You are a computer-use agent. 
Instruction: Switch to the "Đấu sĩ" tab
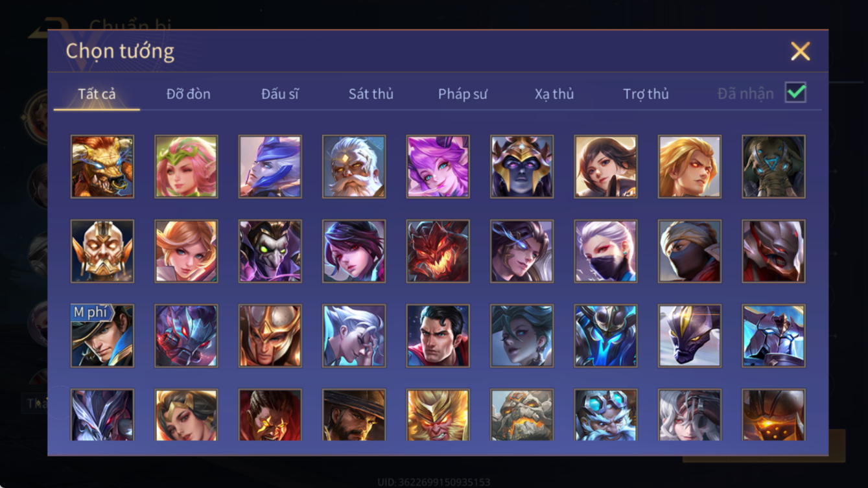coord(280,94)
